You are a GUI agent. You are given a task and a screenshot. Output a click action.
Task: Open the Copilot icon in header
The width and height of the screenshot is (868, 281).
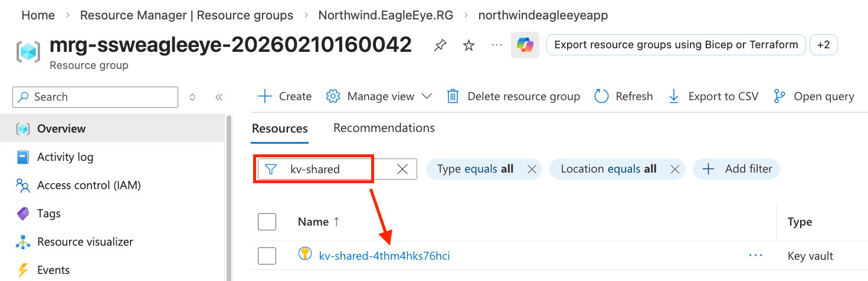tap(525, 45)
